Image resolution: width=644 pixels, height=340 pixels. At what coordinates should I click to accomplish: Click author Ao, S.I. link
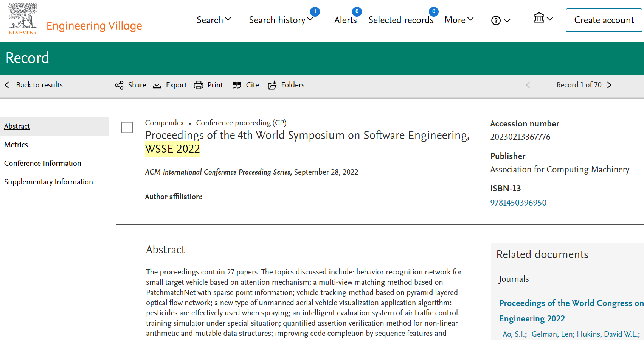pyautogui.click(x=514, y=334)
